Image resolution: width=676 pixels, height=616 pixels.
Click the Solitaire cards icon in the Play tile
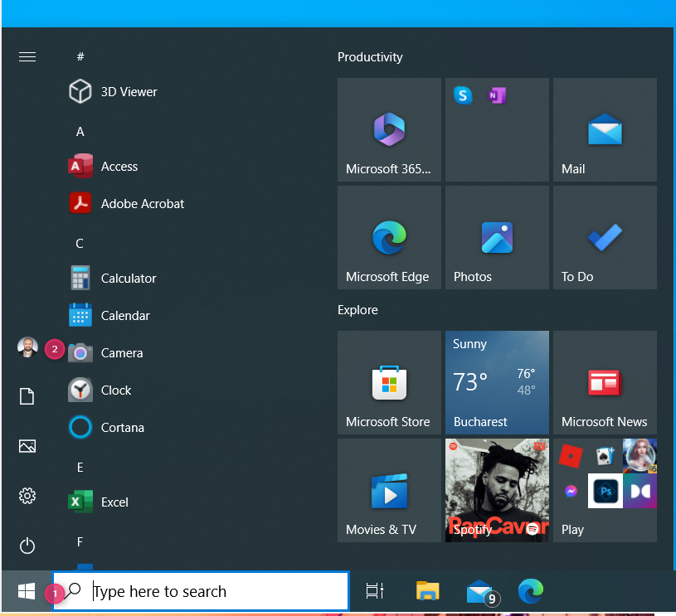[605, 456]
